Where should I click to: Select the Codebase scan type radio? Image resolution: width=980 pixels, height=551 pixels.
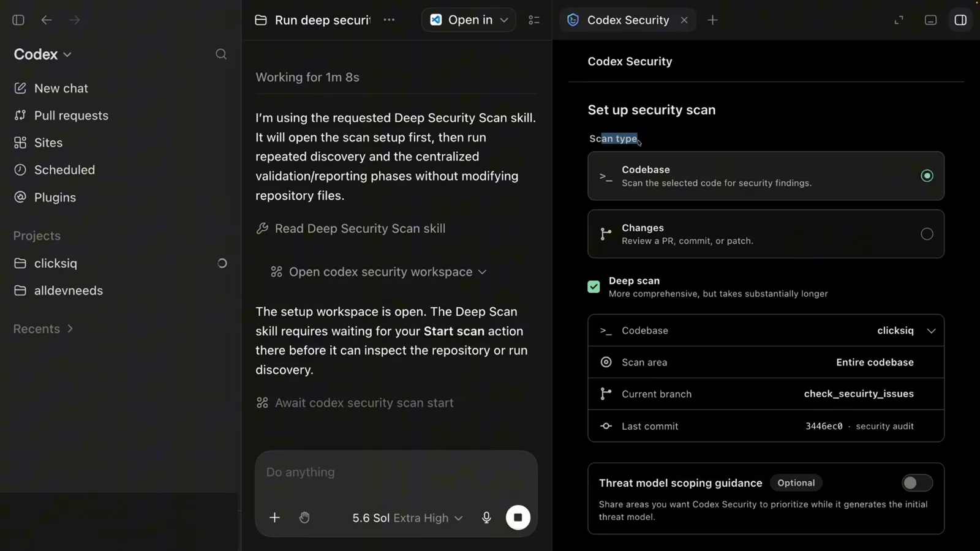pos(927,176)
